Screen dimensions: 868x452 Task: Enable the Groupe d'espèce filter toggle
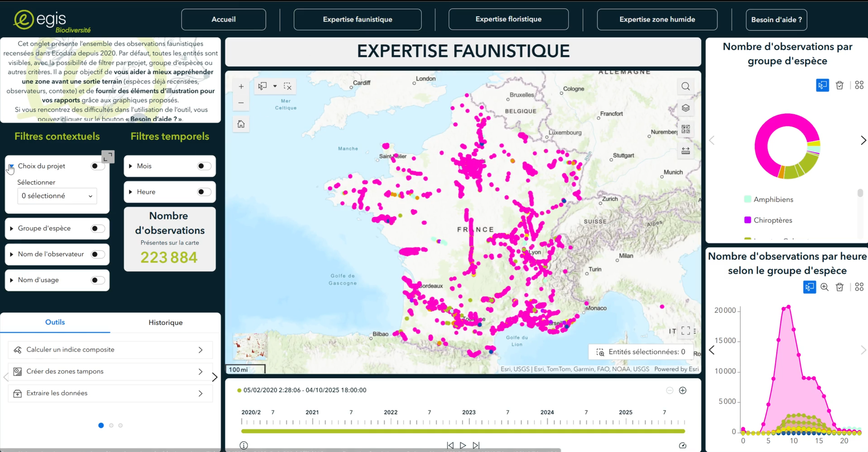pyautogui.click(x=98, y=228)
